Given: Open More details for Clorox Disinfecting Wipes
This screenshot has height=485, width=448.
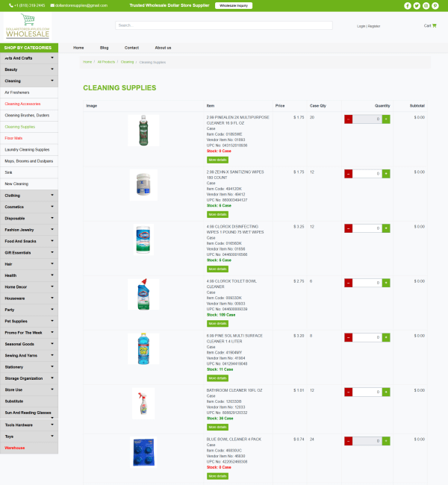Looking at the screenshot, I should [x=217, y=269].
